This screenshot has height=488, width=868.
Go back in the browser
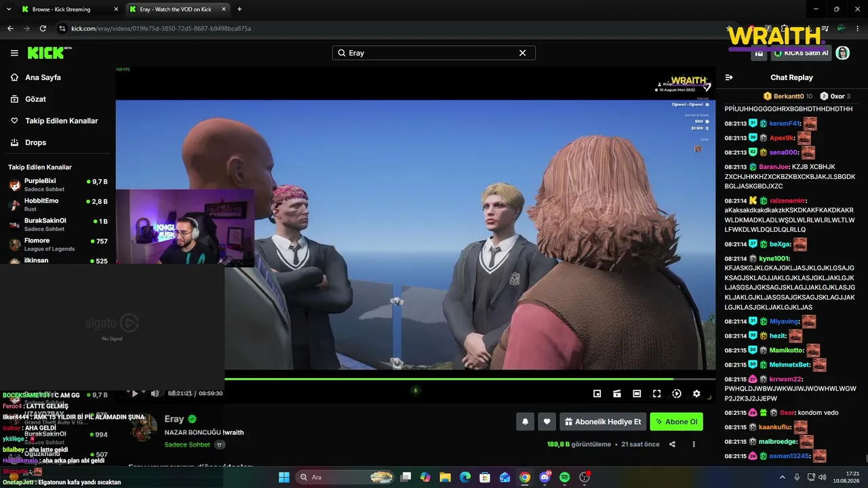click(10, 28)
